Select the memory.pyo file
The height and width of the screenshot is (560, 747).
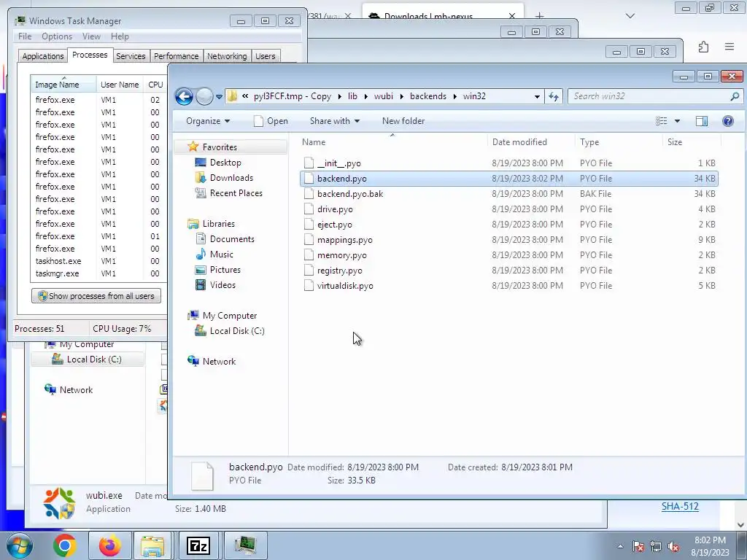[x=508, y=255]
